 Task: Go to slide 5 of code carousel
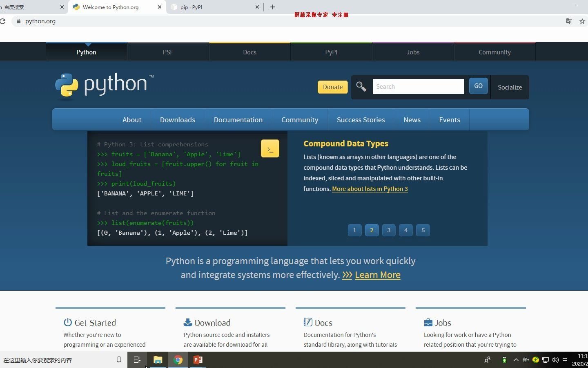[423, 230]
